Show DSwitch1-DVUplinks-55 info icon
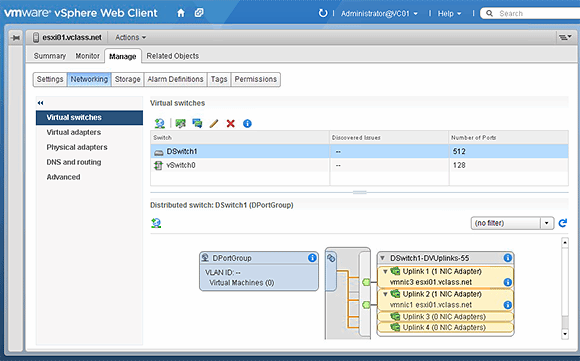580x361 pixels. point(508,258)
